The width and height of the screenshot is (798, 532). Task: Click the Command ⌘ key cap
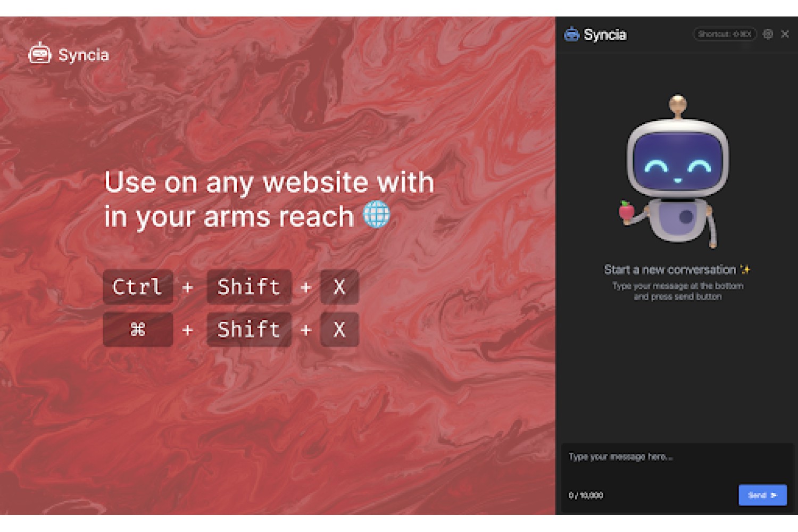click(138, 330)
